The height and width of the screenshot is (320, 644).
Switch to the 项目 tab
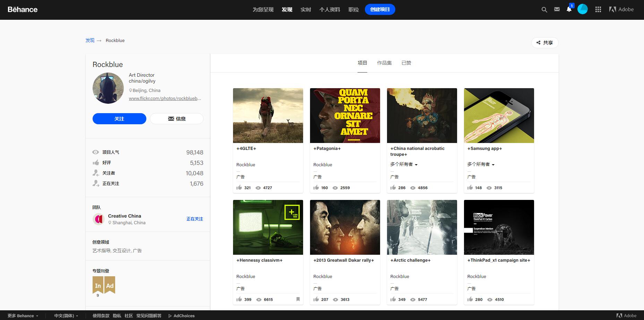[362, 63]
